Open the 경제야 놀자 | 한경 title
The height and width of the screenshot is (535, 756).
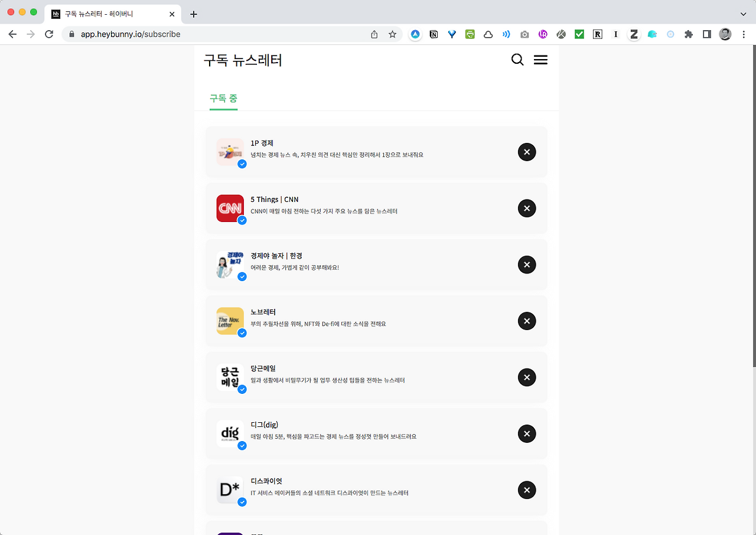(276, 256)
